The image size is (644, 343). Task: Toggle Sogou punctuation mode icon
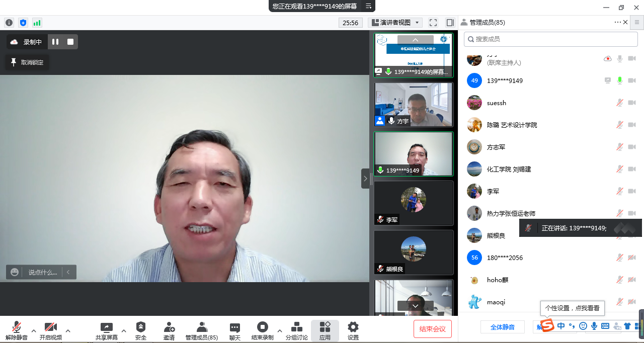tap(572, 326)
